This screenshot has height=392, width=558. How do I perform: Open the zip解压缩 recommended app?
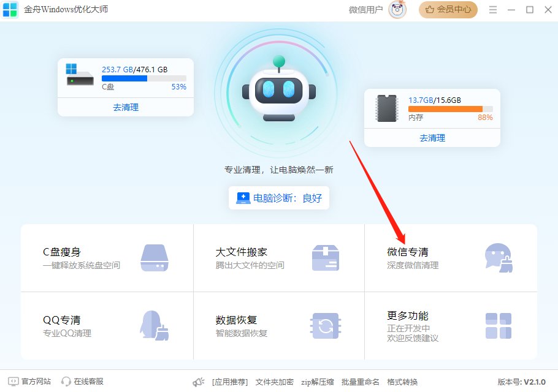(318, 382)
